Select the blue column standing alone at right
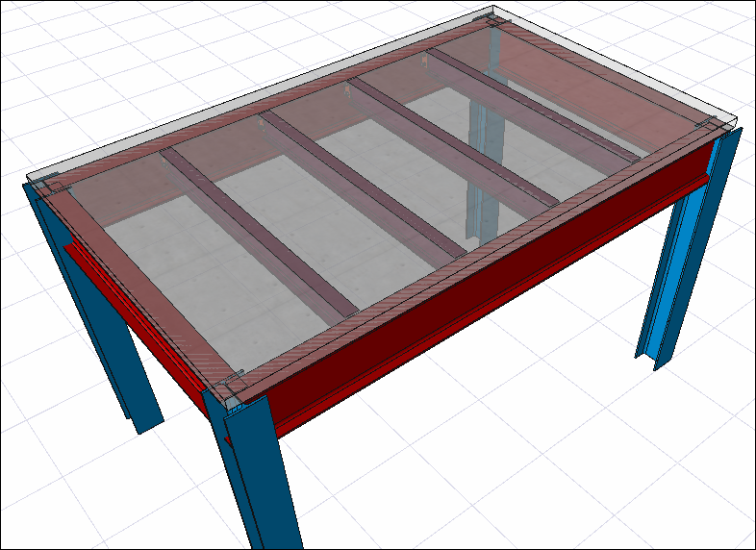This screenshot has width=756, height=550. [x=690, y=248]
